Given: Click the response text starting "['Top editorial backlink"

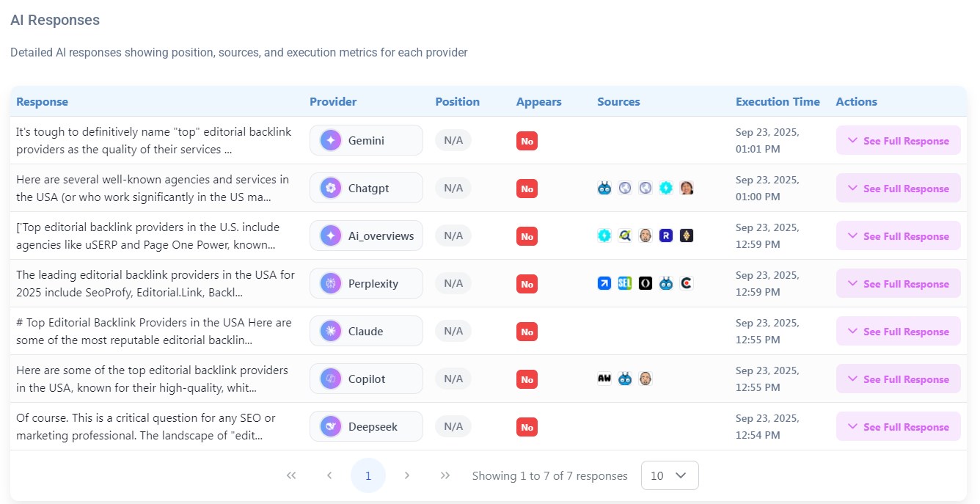Looking at the screenshot, I should [x=147, y=235].
